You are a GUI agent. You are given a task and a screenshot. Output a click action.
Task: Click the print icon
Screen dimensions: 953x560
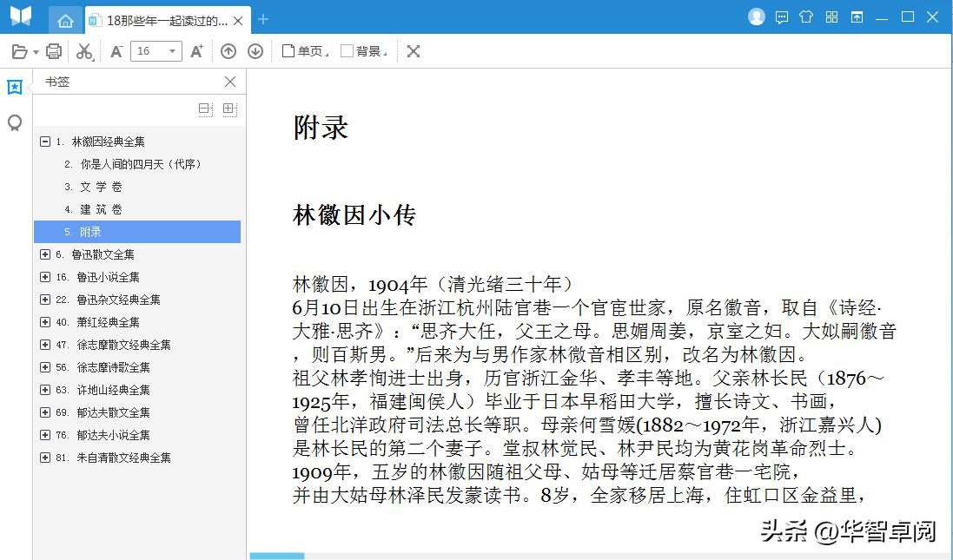click(53, 51)
